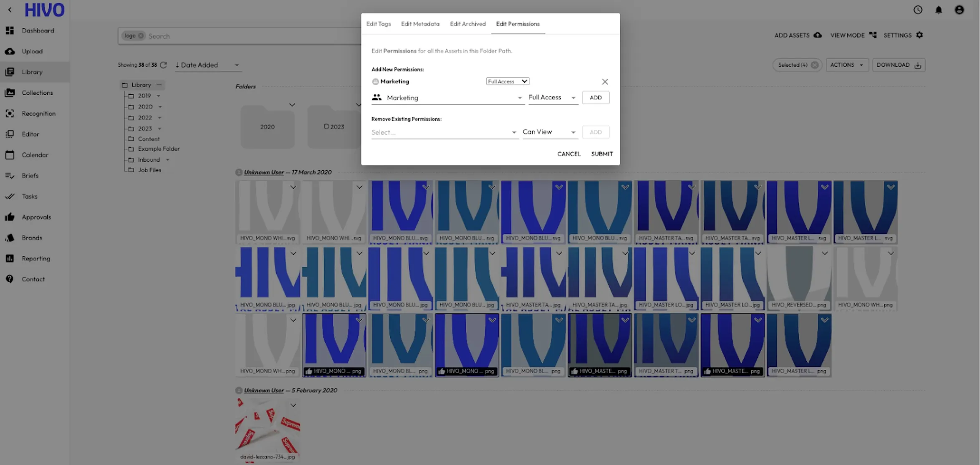Image resolution: width=980 pixels, height=465 pixels.
Task: Remove the logo search filter chip
Action: pos(141,36)
